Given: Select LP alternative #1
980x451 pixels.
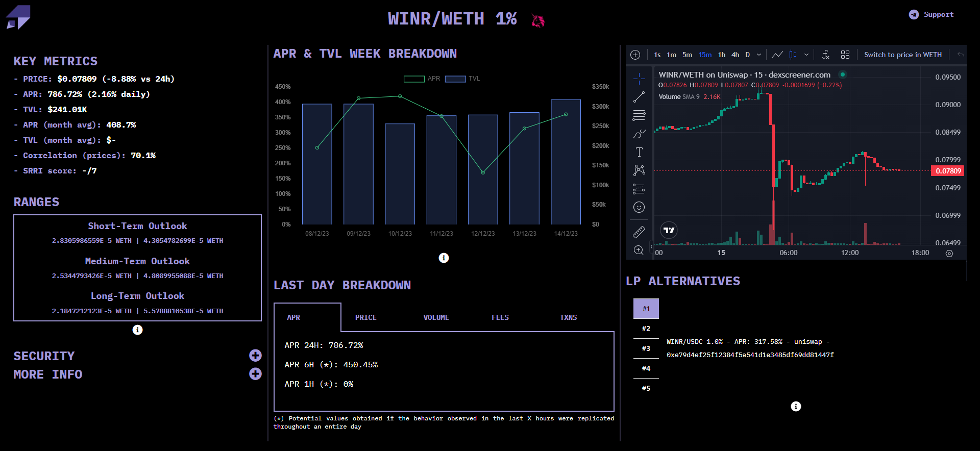Looking at the screenshot, I should click(646, 309).
